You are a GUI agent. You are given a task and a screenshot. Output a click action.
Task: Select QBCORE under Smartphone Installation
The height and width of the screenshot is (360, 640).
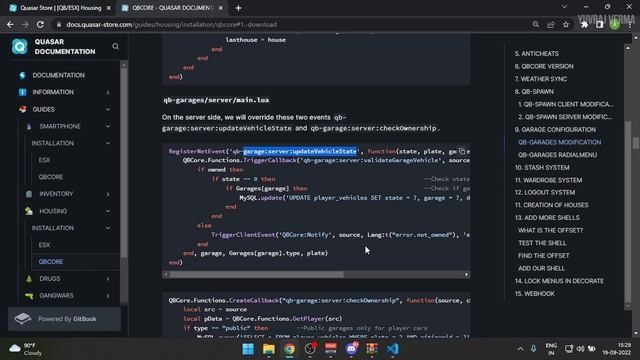pos(51,177)
